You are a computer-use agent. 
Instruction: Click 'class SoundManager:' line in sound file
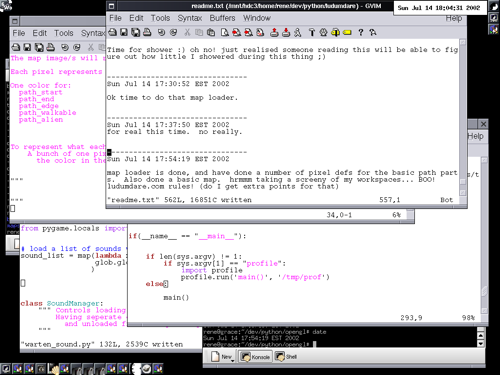click(62, 304)
